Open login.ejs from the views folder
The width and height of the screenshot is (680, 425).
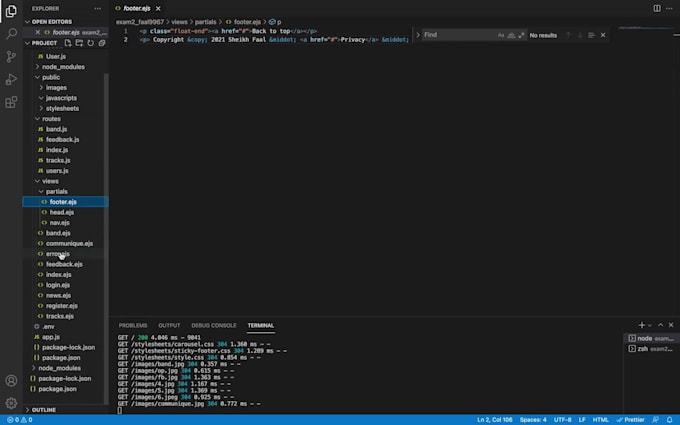click(58, 285)
